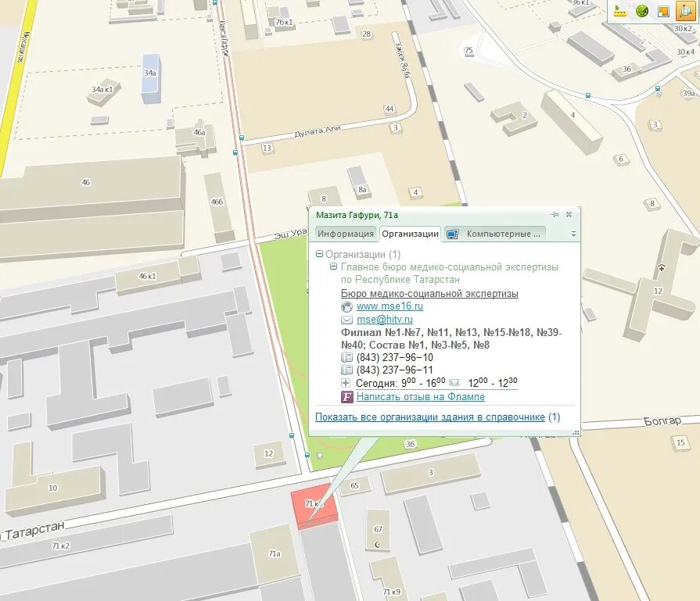Click building 46а on the map
This screenshot has height=601, width=700.
(197, 137)
